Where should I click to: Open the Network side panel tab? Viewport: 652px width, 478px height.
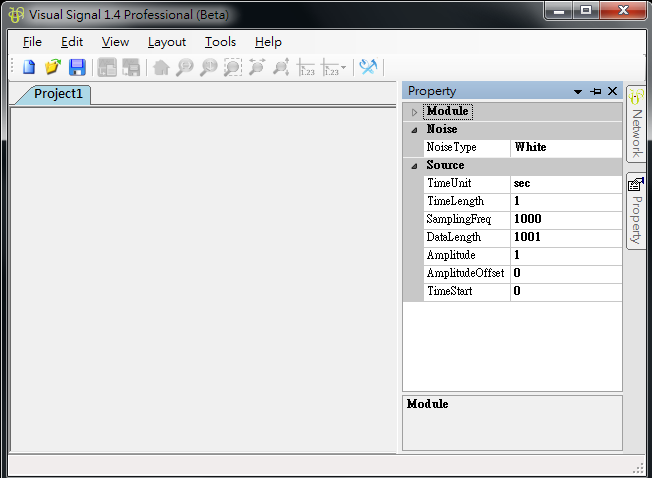click(x=636, y=123)
